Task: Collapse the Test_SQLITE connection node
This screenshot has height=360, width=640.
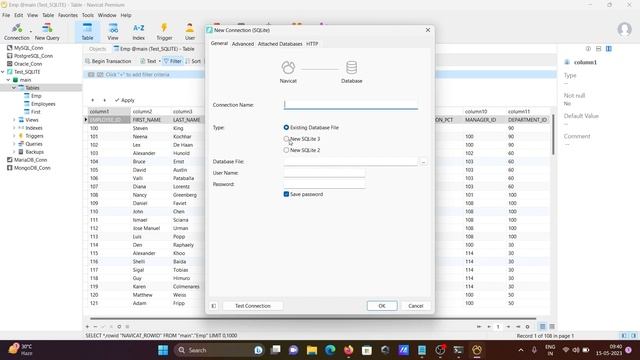Action: click(3, 72)
